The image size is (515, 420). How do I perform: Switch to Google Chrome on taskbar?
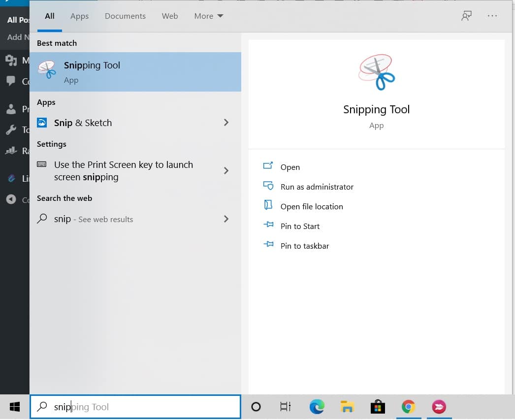pyautogui.click(x=408, y=407)
